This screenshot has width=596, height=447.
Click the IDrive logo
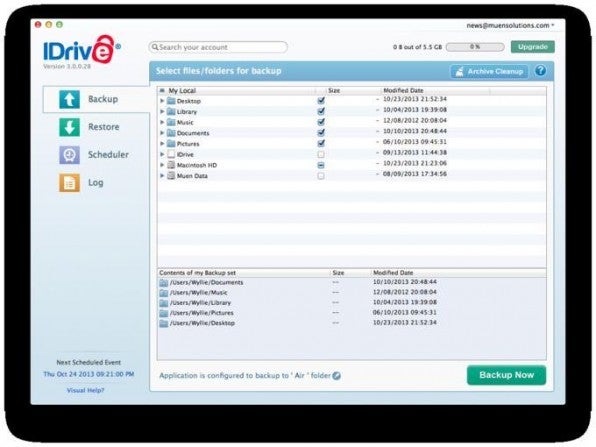82,50
